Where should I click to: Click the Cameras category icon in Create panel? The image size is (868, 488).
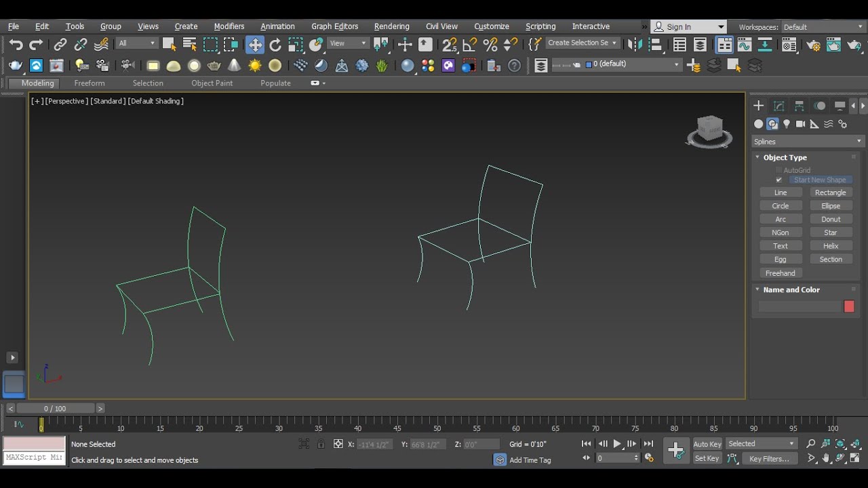pos(800,124)
